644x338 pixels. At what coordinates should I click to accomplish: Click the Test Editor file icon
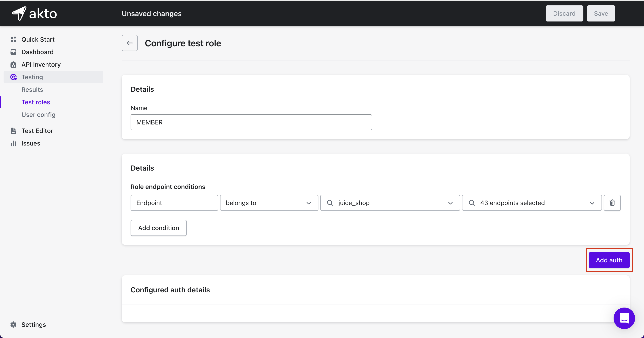click(x=13, y=130)
